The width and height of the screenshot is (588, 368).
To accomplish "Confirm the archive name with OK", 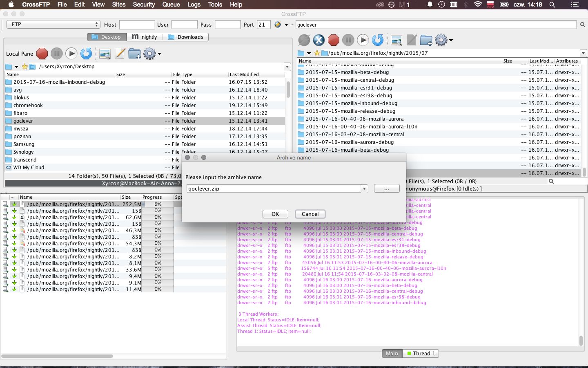I will (275, 214).
